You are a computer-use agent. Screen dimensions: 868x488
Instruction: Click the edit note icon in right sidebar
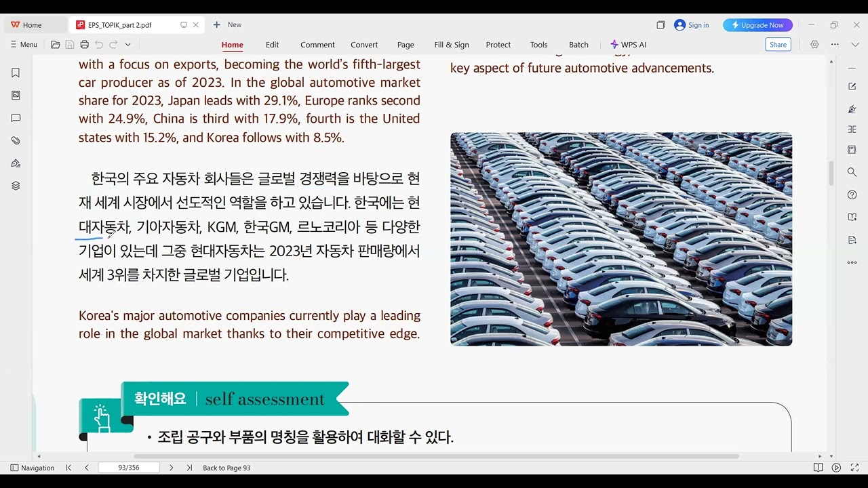click(852, 87)
